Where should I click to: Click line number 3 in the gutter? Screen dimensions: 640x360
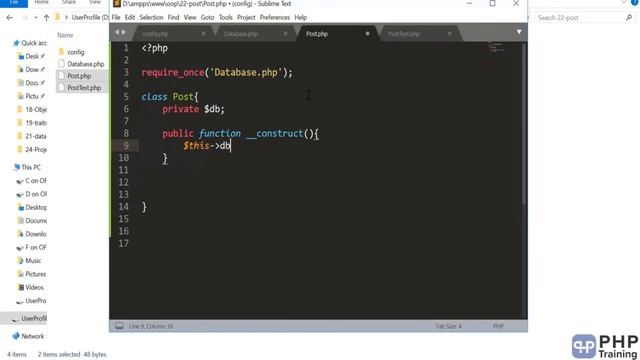[x=126, y=72]
